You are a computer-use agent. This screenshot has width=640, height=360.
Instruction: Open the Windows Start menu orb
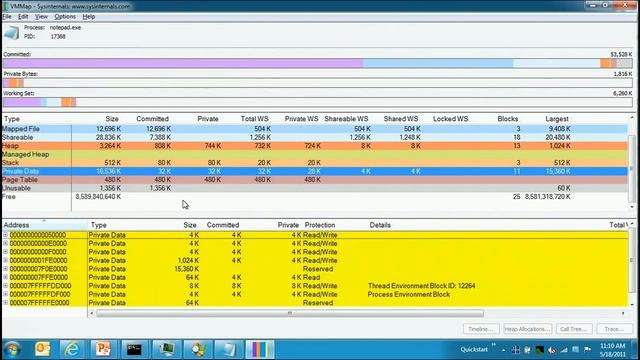pos(12,349)
